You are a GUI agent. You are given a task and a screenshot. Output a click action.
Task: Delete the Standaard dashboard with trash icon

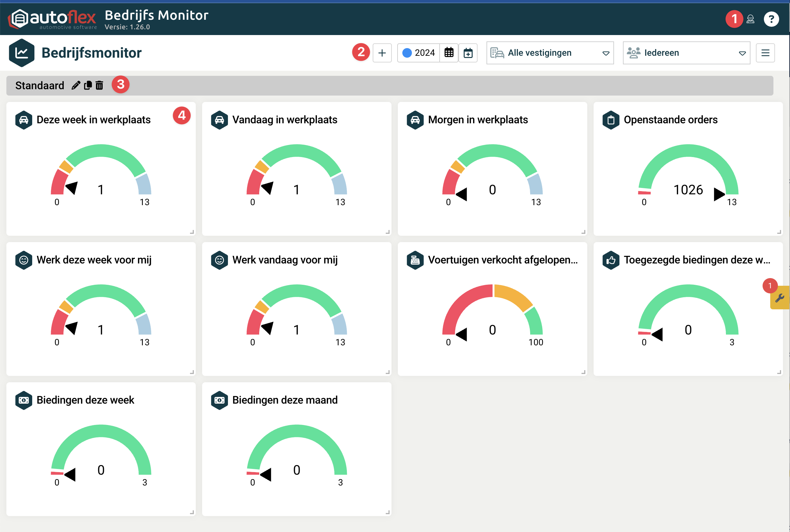click(x=99, y=85)
